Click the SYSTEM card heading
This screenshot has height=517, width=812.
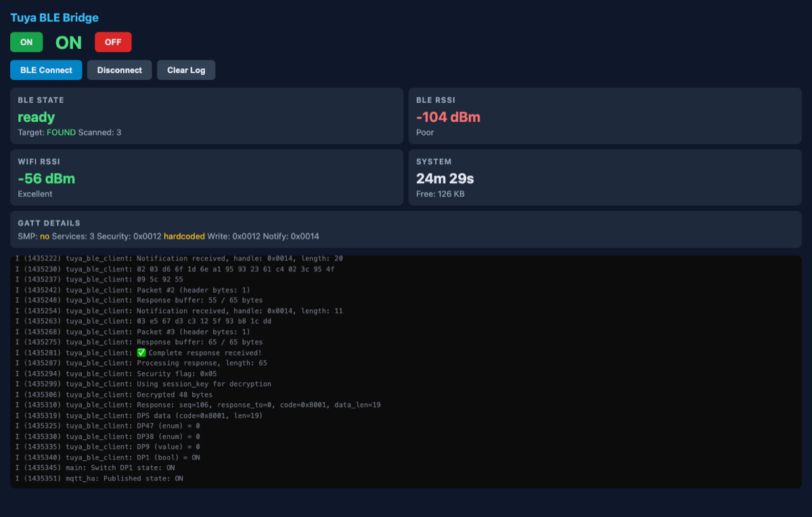[x=434, y=161]
